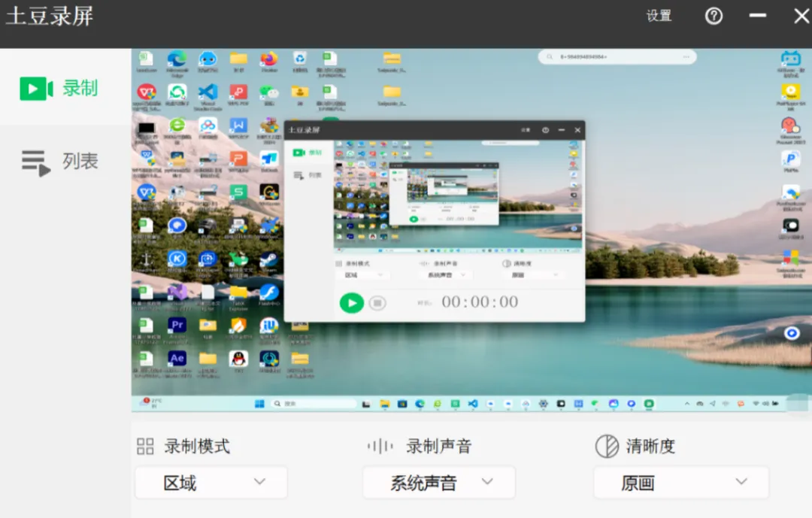Open help via the question mark icon
Image resolution: width=812 pixels, height=518 pixels.
click(x=714, y=16)
